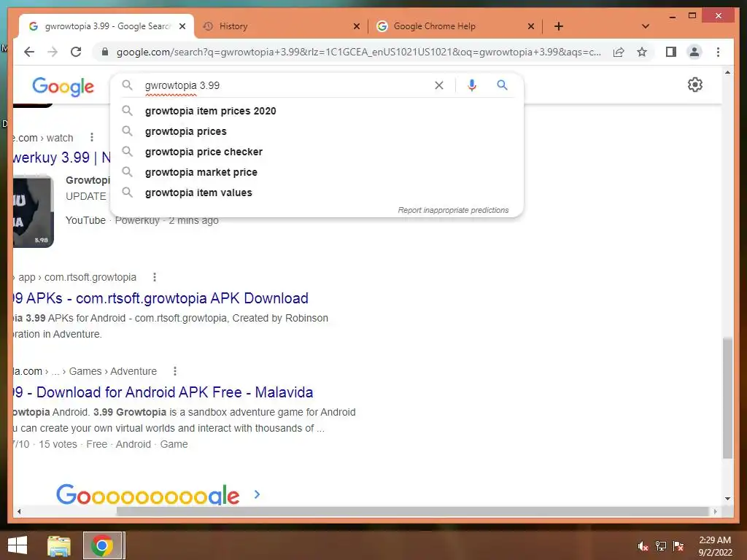The height and width of the screenshot is (560, 747).
Task: Click the Gooooogle pagination logo
Action: 147,495
